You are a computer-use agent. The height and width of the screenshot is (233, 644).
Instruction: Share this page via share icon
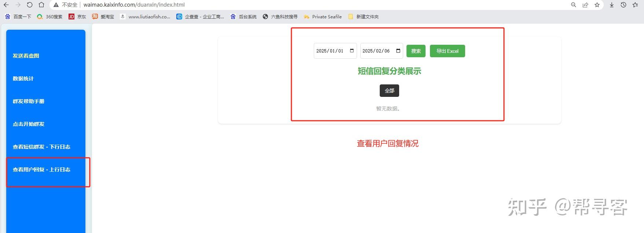(585, 5)
